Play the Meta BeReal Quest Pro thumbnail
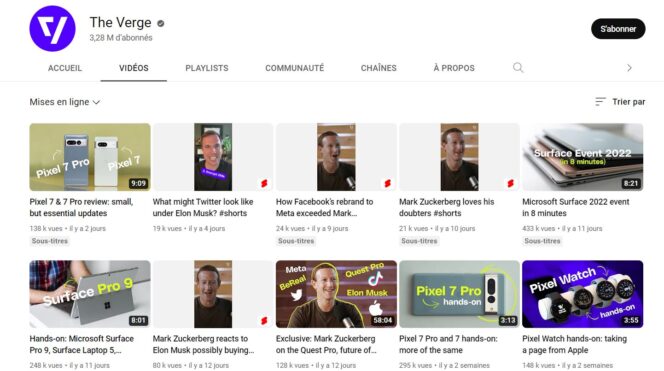 [x=336, y=294]
